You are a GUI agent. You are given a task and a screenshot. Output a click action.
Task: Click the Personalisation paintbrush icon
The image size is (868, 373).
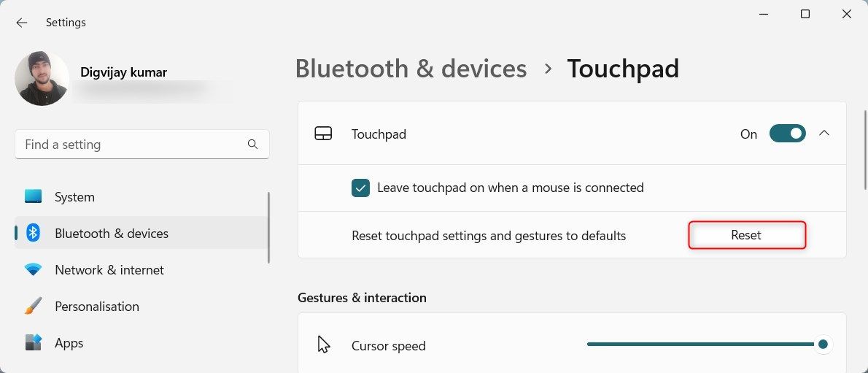(x=34, y=307)
